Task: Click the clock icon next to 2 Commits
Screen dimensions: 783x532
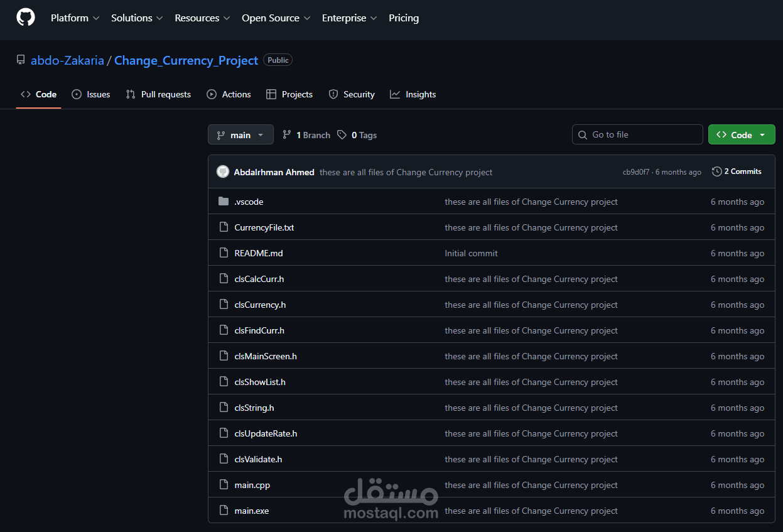Action: [716, 171]
